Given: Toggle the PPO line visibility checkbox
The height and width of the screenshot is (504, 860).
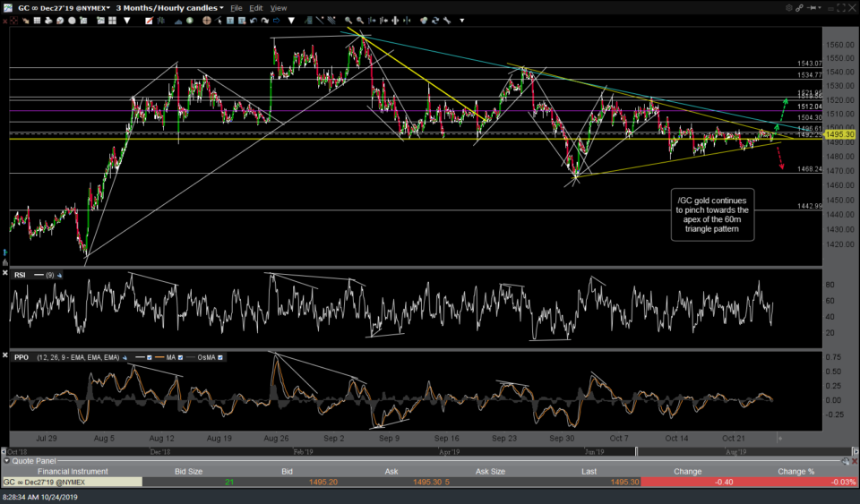Looking at the screenshot, I should tap(148, 356).
